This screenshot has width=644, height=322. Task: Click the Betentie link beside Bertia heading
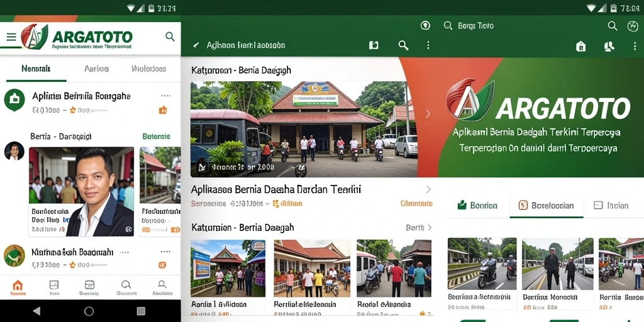(156, 136)
